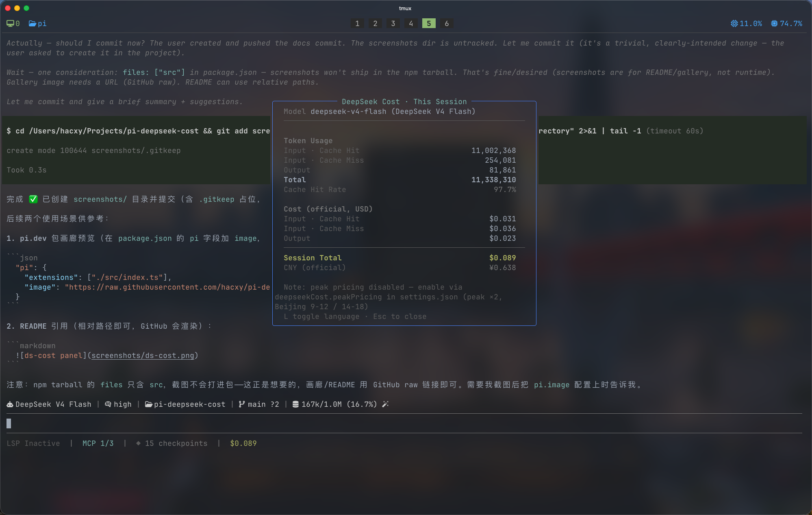Click the magic wand icon in footer

pyautogui.click(x=385, y=404)
